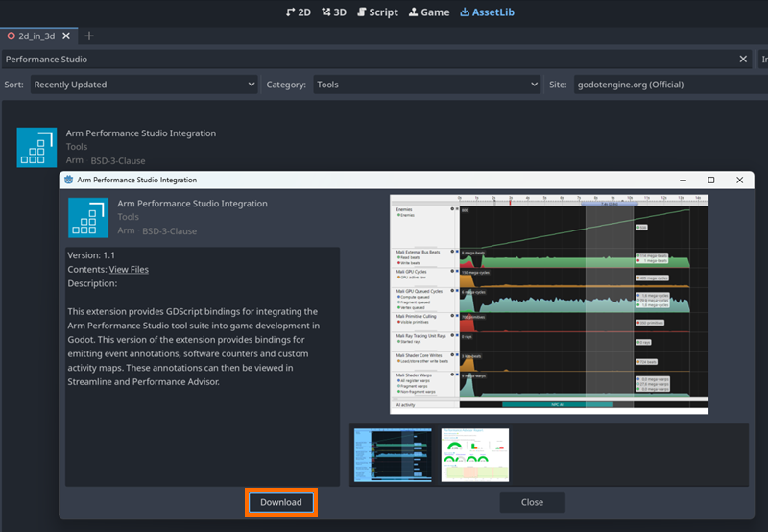Click the Arm author in the results list

click(75, 160)
